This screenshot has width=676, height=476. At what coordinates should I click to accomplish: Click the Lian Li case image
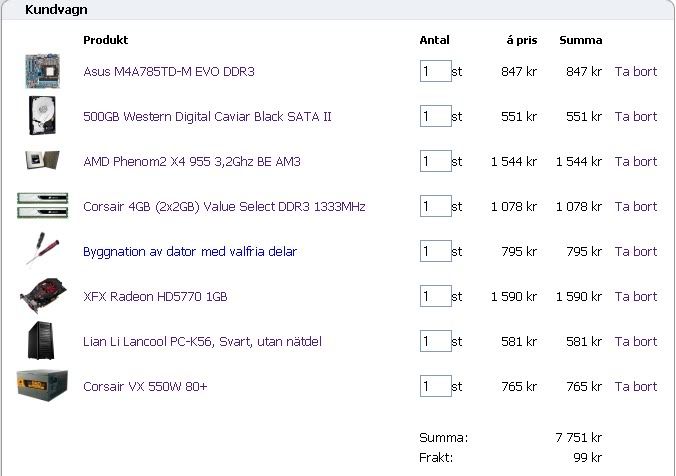pyautogui.click(x=42, y=341)
